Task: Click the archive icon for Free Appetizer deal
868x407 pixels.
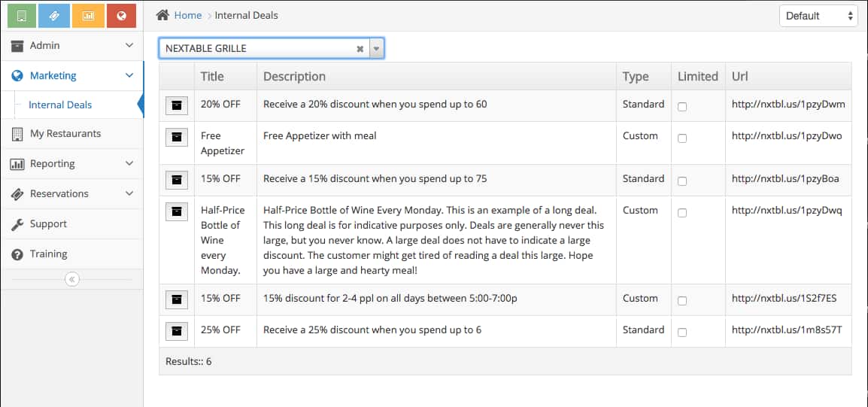Action: point(176,137)
